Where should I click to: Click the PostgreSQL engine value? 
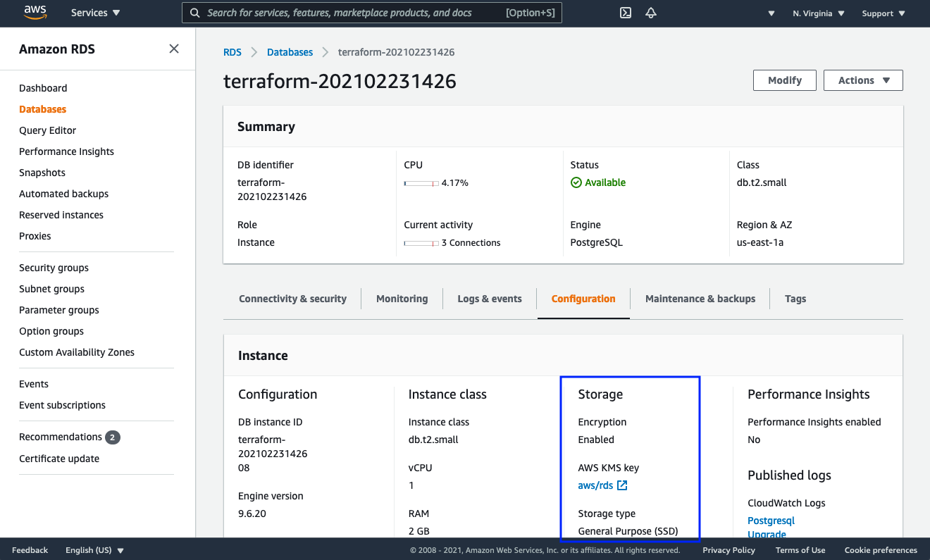596,242
